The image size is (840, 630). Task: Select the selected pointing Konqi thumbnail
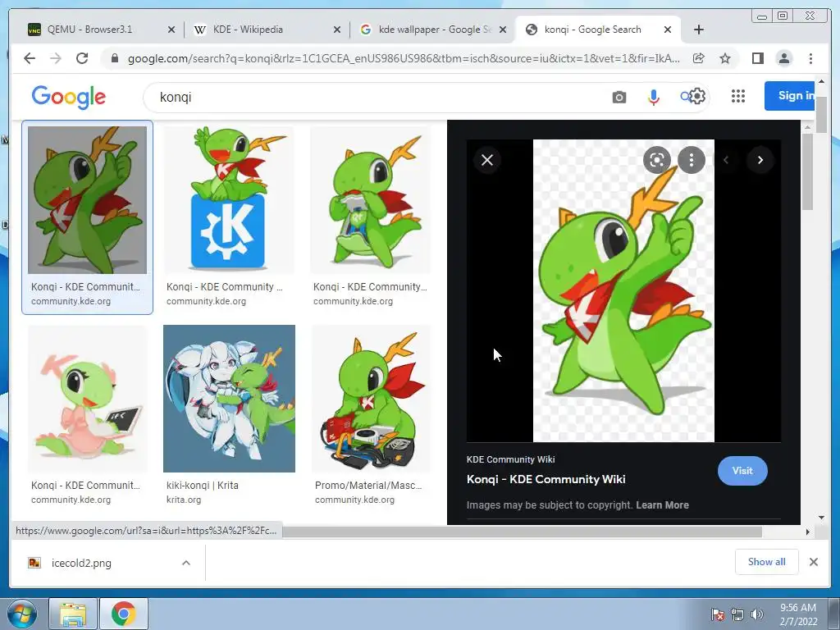[x=87, y=200]
